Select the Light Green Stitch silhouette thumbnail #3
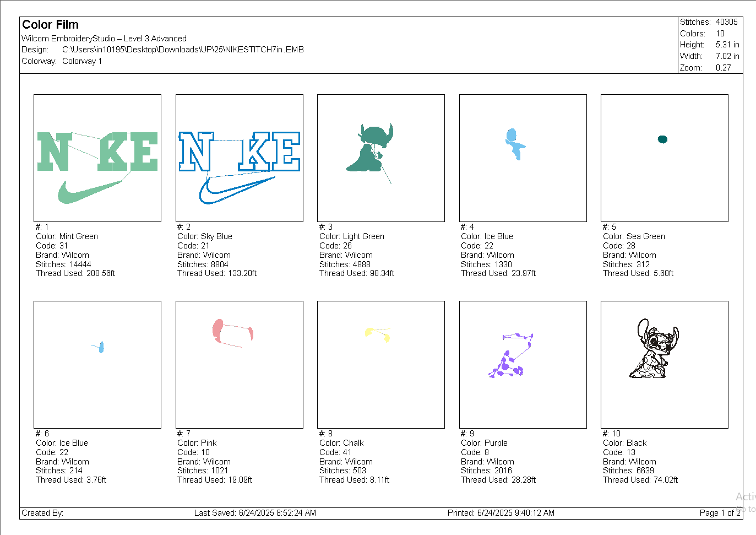The height and width of the screenshot is (535, 756). coord(381,158)
